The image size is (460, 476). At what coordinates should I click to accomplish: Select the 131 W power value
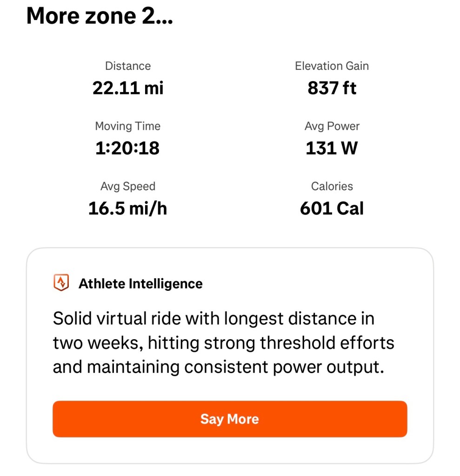[x=332, y=148]
